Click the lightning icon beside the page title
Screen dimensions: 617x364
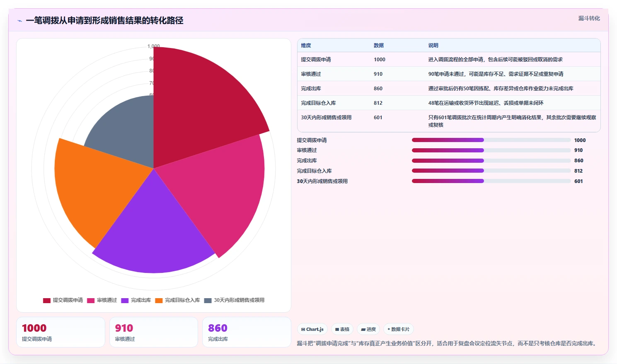pyautogui.click(x=19, y=21)
